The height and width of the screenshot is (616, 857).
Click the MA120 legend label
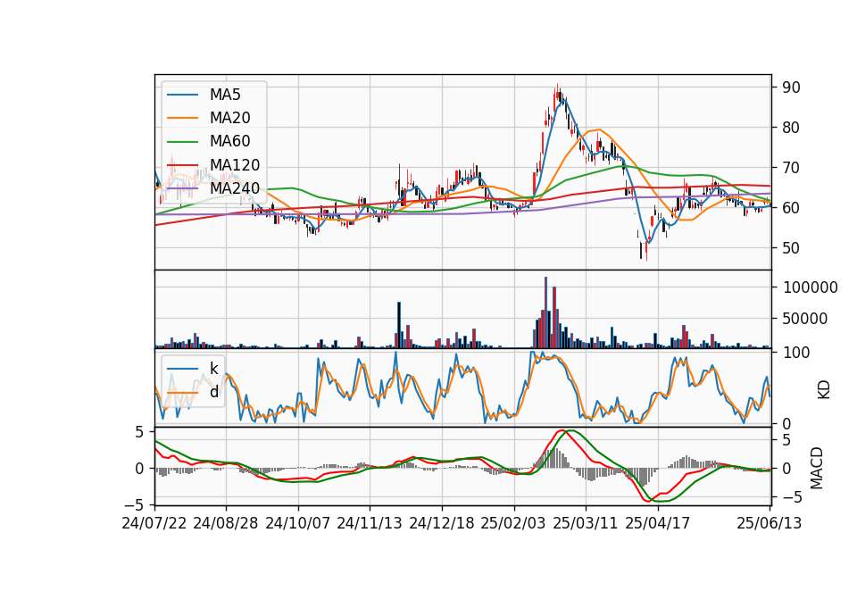click(x=235, y=165)
